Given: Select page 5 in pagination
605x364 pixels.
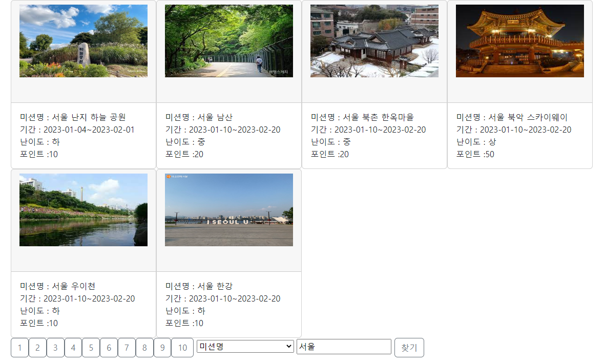Looking at the screenshot, I should click(91, 348).
